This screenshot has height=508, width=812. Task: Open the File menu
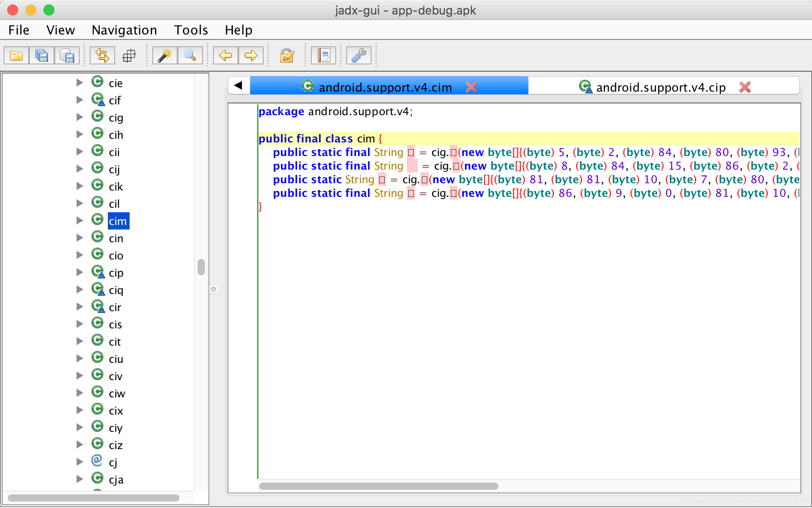click(x=19, y=30)
